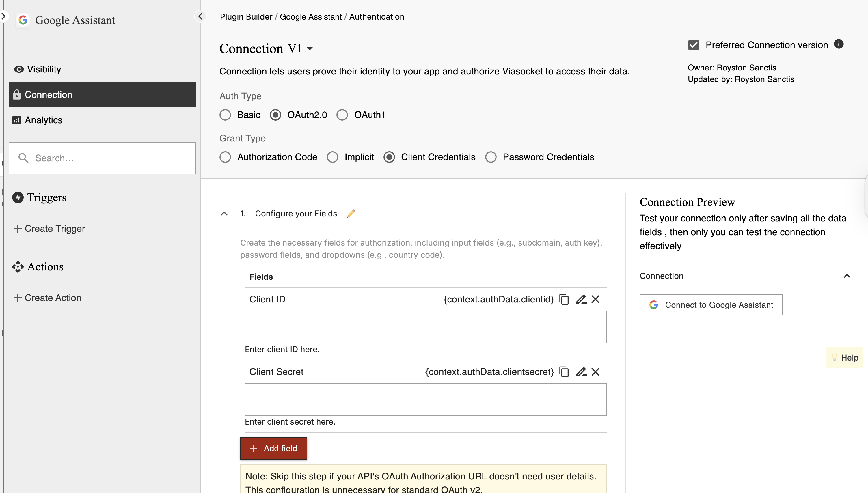Click Create Trigger
Screen dimensions: 868x493
(x=49, y=229)
